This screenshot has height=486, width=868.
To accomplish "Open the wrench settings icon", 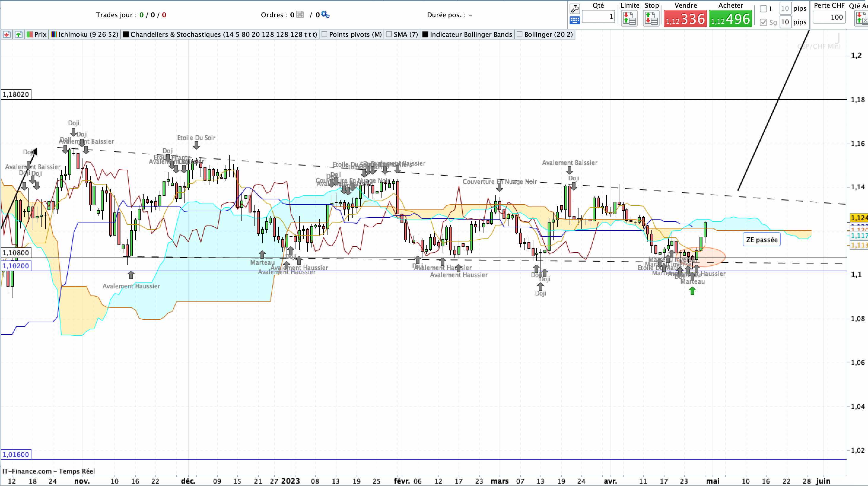I will (575, 8).
